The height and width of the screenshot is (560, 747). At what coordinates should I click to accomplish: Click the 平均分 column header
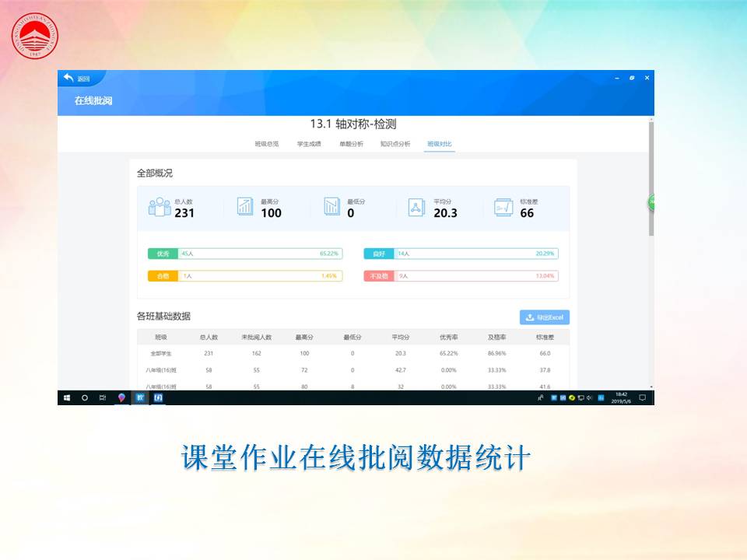pyautogui.click(x=401, y=338)
